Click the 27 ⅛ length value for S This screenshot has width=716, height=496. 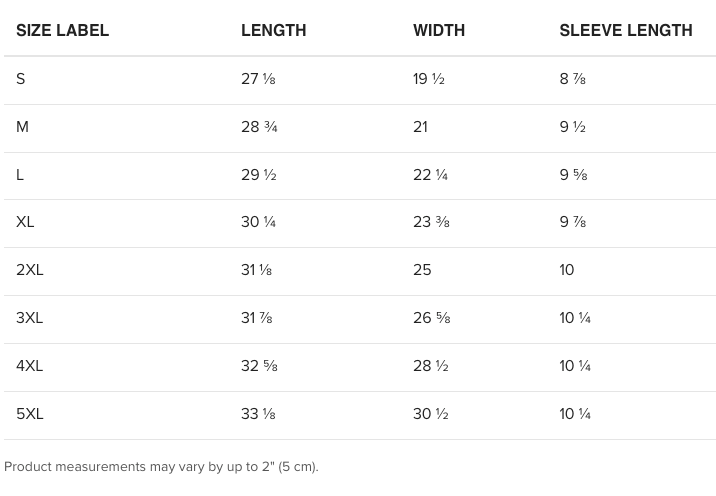(x=258, y=79)
